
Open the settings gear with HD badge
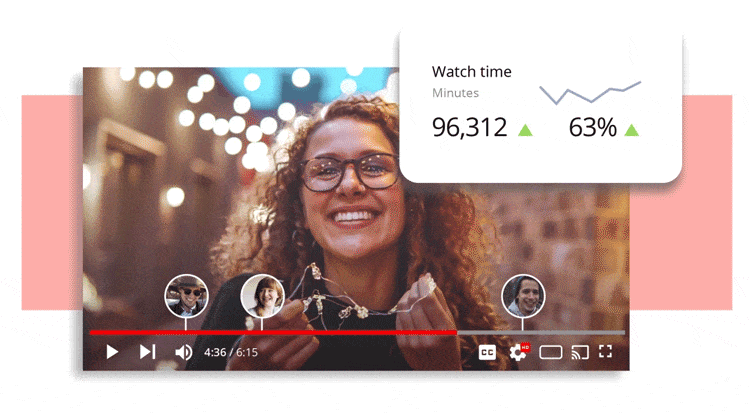coord(518,352)
